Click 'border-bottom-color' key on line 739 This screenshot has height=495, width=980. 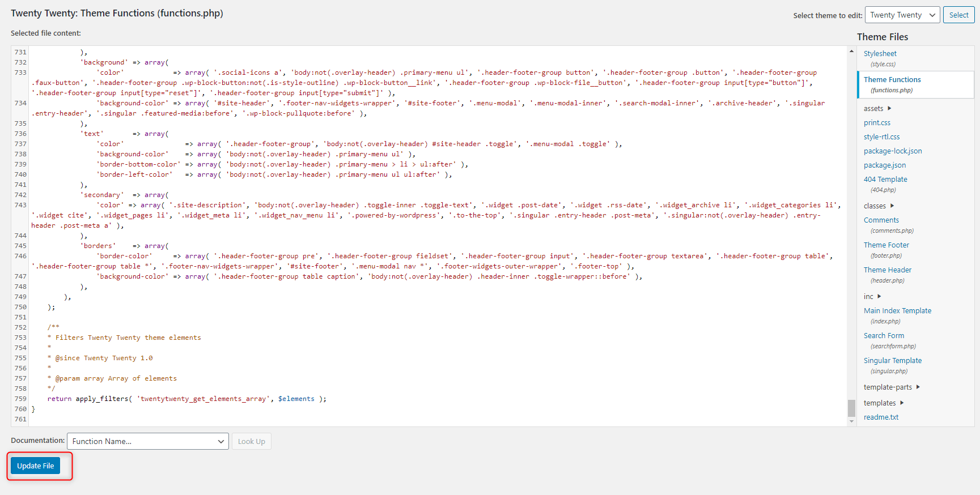click(138, 164)
